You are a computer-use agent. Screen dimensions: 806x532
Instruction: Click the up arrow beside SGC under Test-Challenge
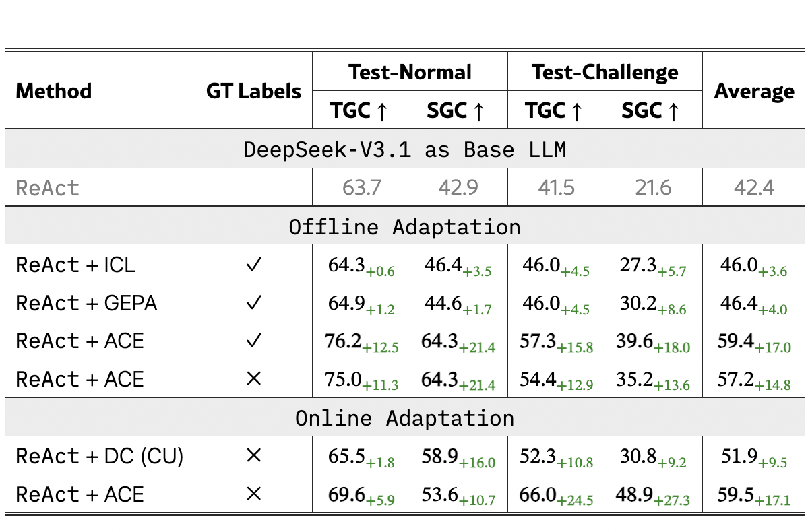pyautogui.click(x=673, y=112)
